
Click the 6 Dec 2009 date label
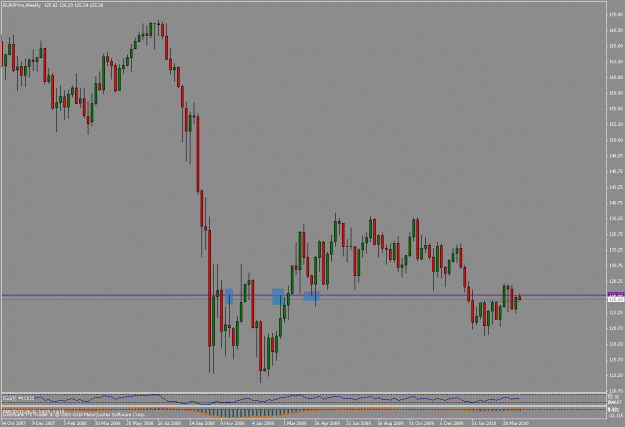(x=452, y=423)
